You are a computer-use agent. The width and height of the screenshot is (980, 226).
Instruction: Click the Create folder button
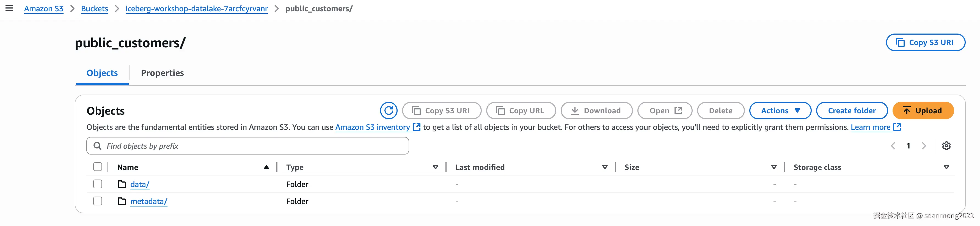pos(851,111)
